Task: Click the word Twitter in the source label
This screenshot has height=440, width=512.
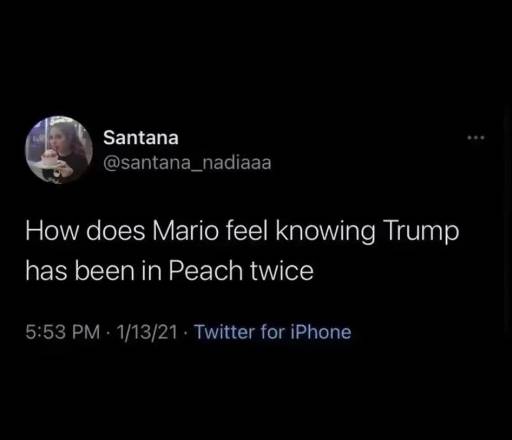Action: [x=225, y=332]
